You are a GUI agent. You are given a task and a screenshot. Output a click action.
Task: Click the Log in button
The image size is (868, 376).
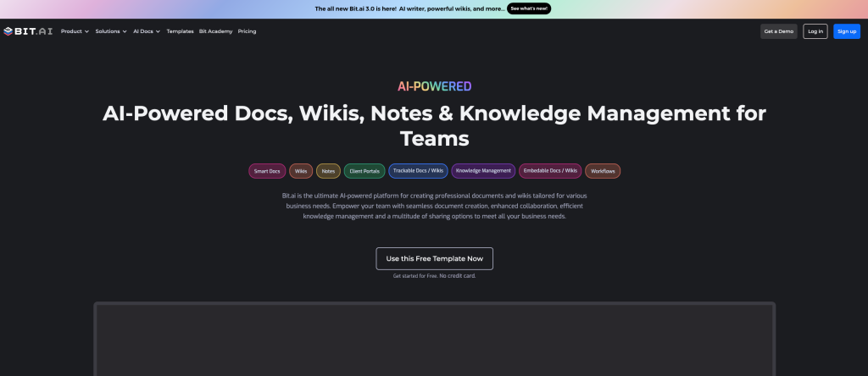tap(815, 31)
